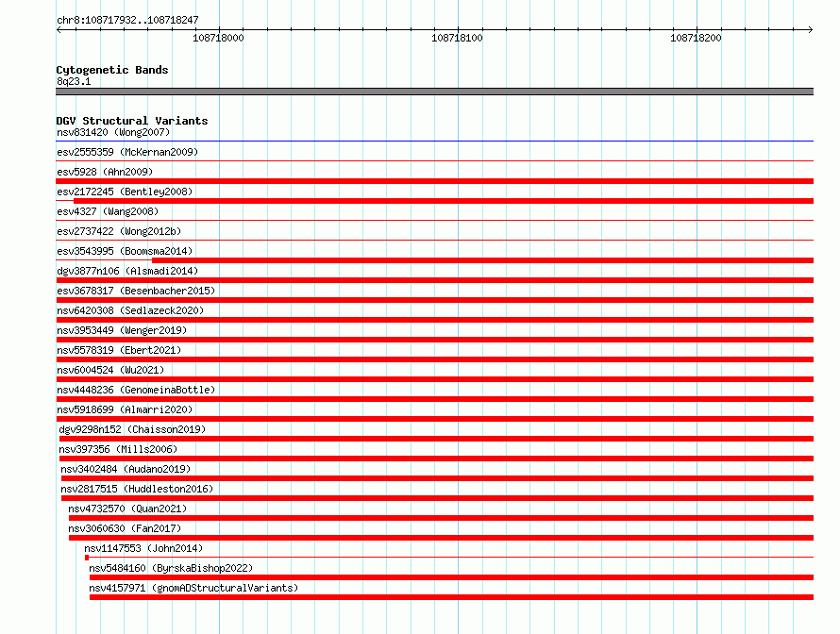Click nsv6004524 (Wu2021) label
The height and width of the screenshot is (634, 840).
[x=110, y=370]
